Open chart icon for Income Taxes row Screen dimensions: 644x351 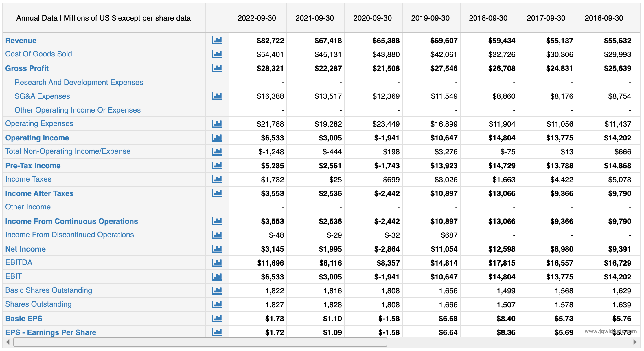click(x=217, y=180)
